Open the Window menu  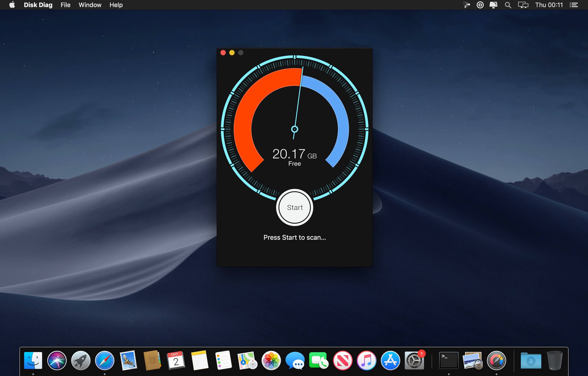(90, 5)
